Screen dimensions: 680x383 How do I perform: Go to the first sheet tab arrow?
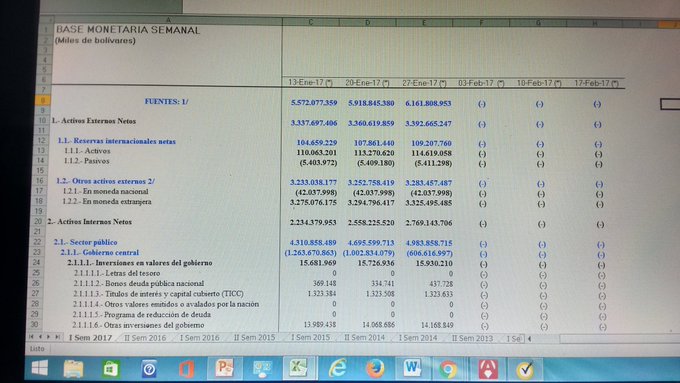31,337
